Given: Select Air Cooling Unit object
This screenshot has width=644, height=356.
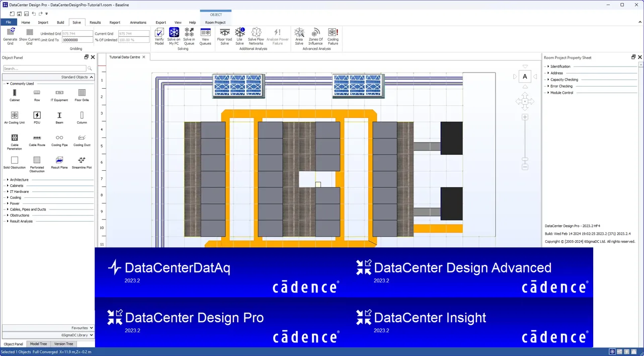Looking at the screenshot, I should click(15, 118).
